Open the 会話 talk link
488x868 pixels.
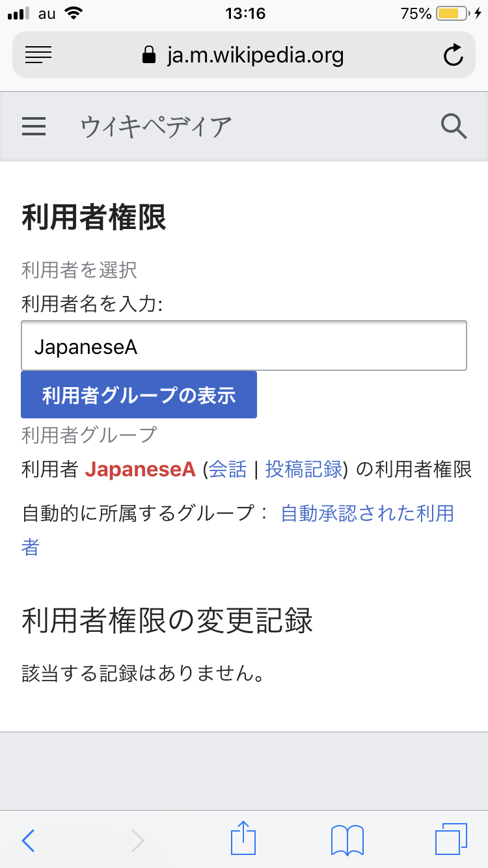[228, 469]
